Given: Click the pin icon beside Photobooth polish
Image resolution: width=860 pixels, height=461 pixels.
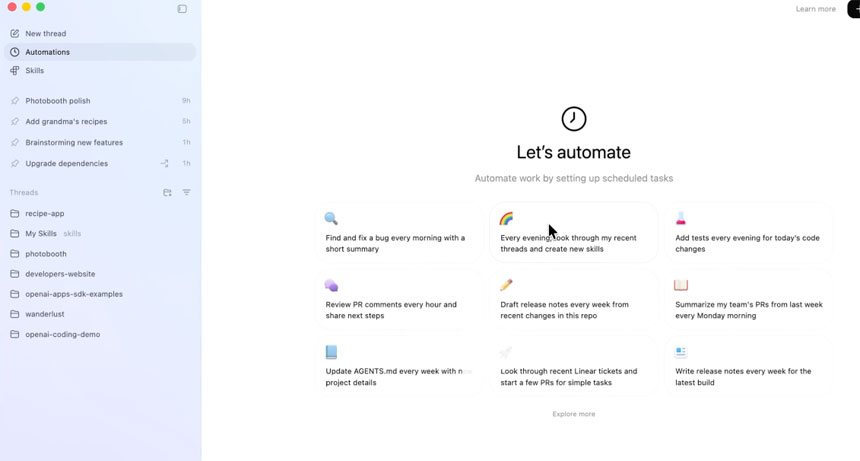Looking at the screenshot, I should point(15,101).
